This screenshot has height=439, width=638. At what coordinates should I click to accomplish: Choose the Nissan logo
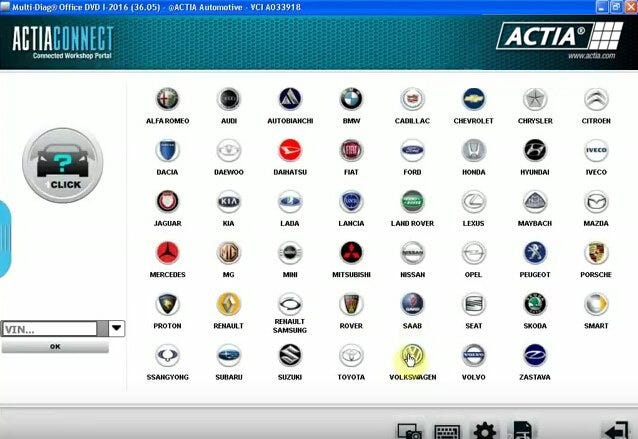(412, 253)
